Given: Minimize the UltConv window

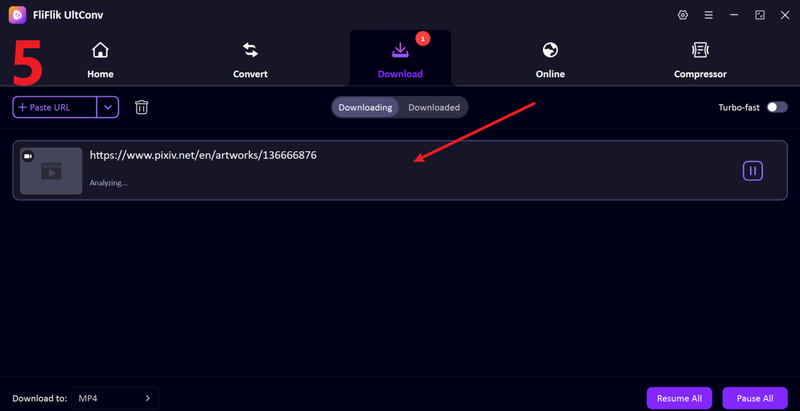Looking at the screenshot, I should tap(734, 15).
